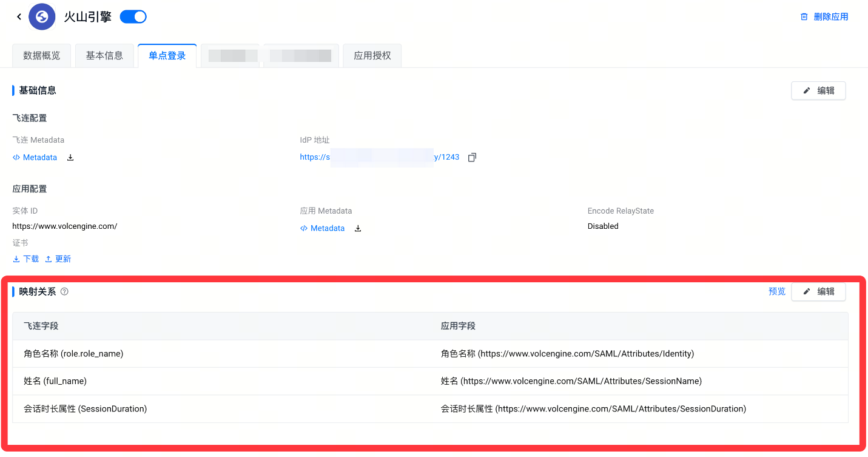The width and height of the screenshot is (868, 457).
Task: Update the certificate via 更新
Action: click(58, 259)
